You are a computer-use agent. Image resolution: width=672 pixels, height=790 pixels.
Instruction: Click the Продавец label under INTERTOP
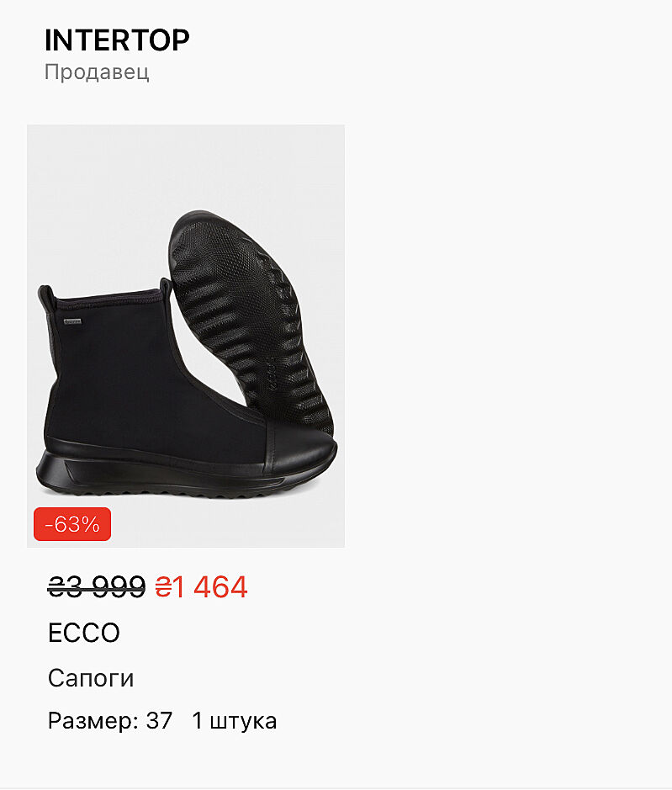point(97,72)
